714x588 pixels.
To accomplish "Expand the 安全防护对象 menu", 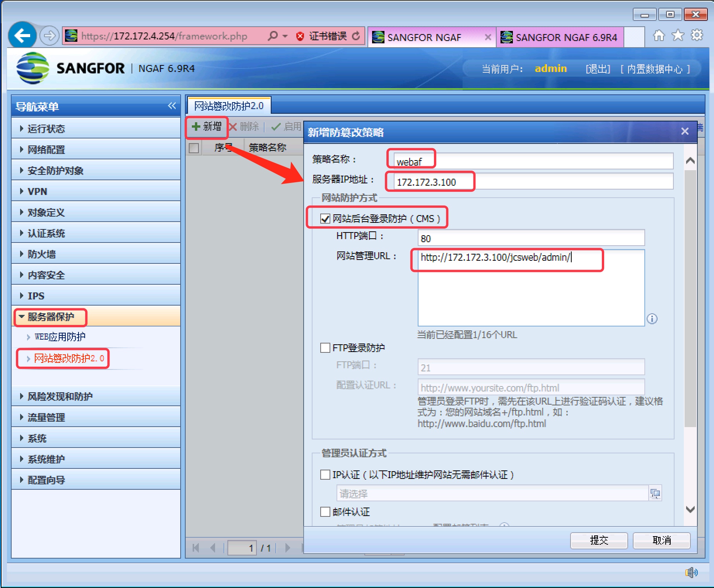I will click(96, 170).
